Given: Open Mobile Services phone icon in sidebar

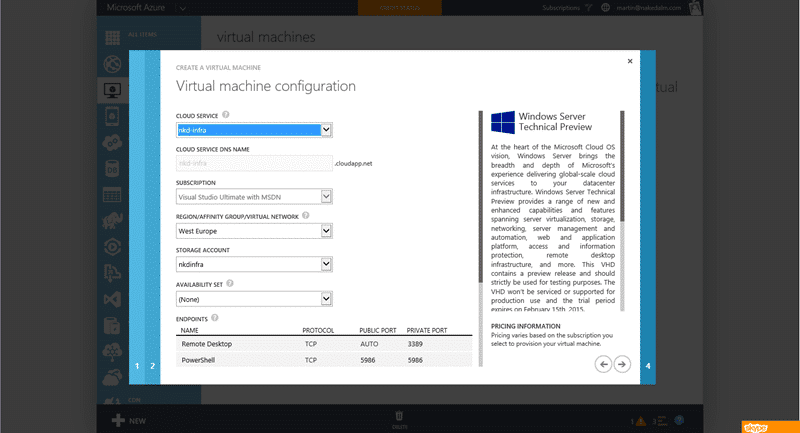Looking at the screenshot, I should pyautogui.click(x=112, y=116).
